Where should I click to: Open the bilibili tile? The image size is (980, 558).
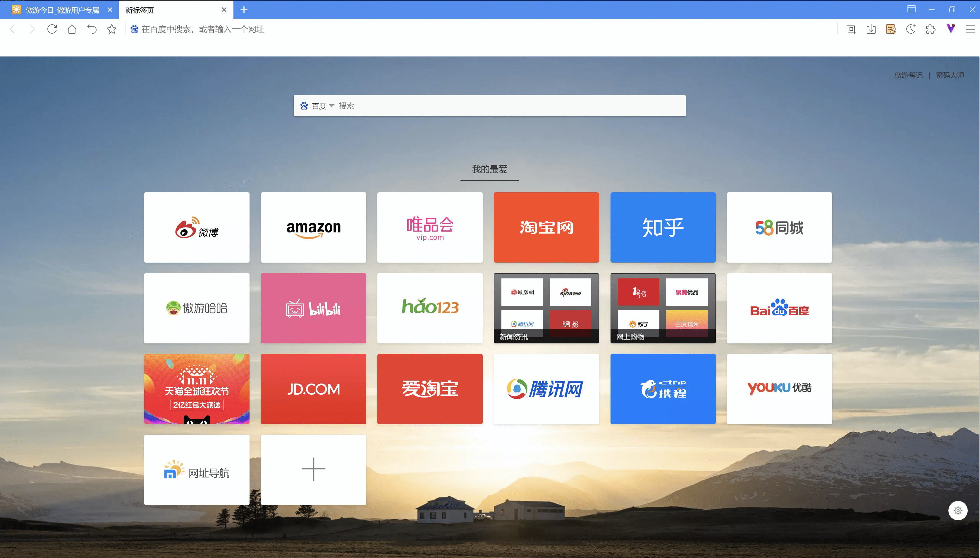(313, 308)
